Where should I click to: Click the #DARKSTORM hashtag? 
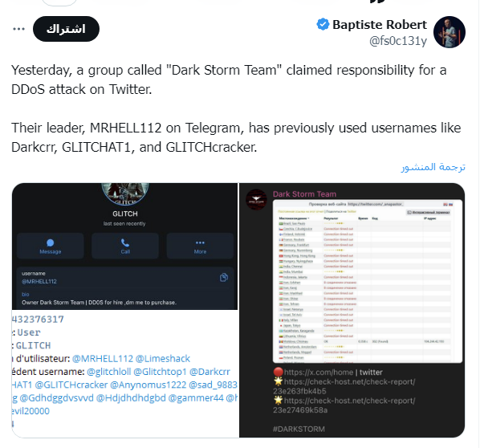point(299,429)
